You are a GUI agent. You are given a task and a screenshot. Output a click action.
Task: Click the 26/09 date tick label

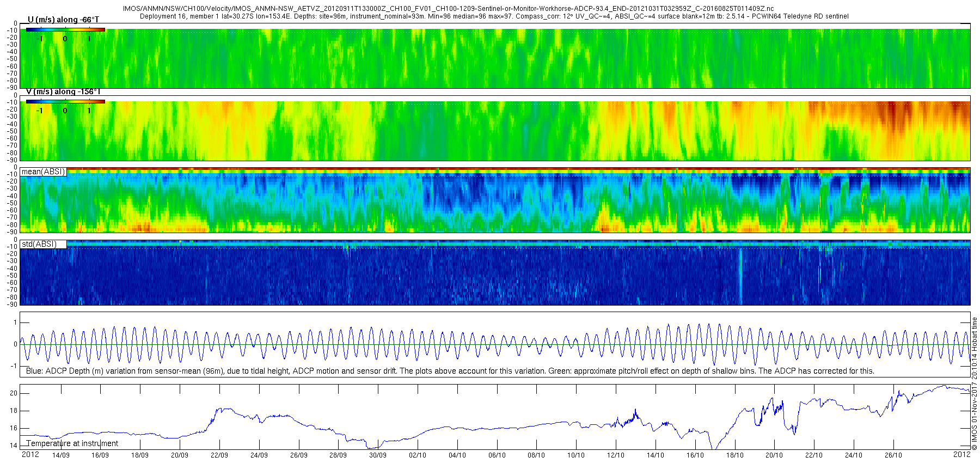click(x=298, y=455)
